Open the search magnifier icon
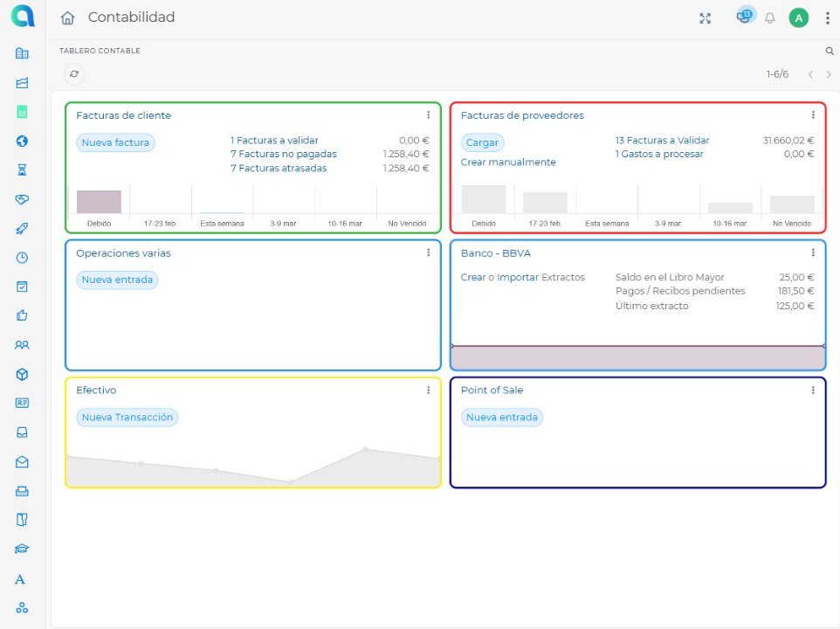This screenshot has height=629, width=840. click(x=830, y=52)
